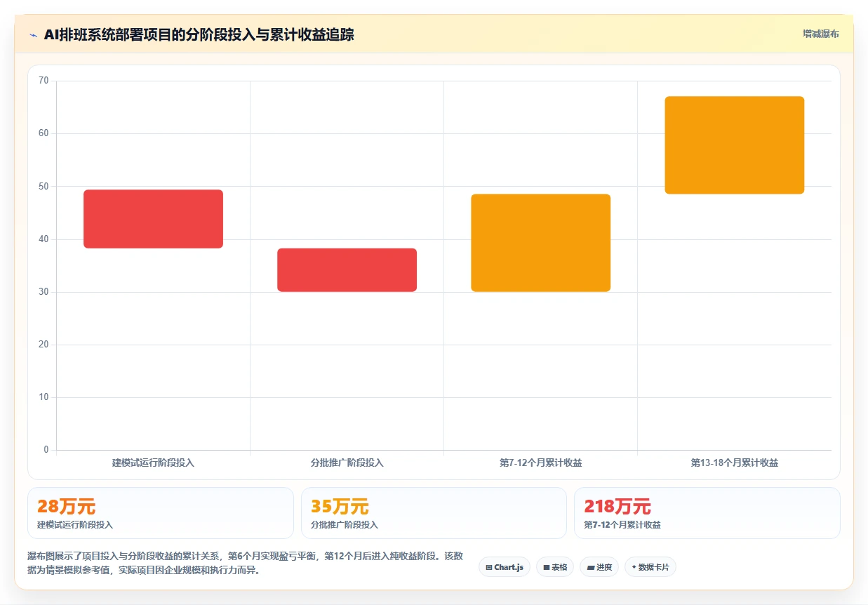The image size is (868, 605).
Task: Select the 进度 chip
Action: [599, 567]
